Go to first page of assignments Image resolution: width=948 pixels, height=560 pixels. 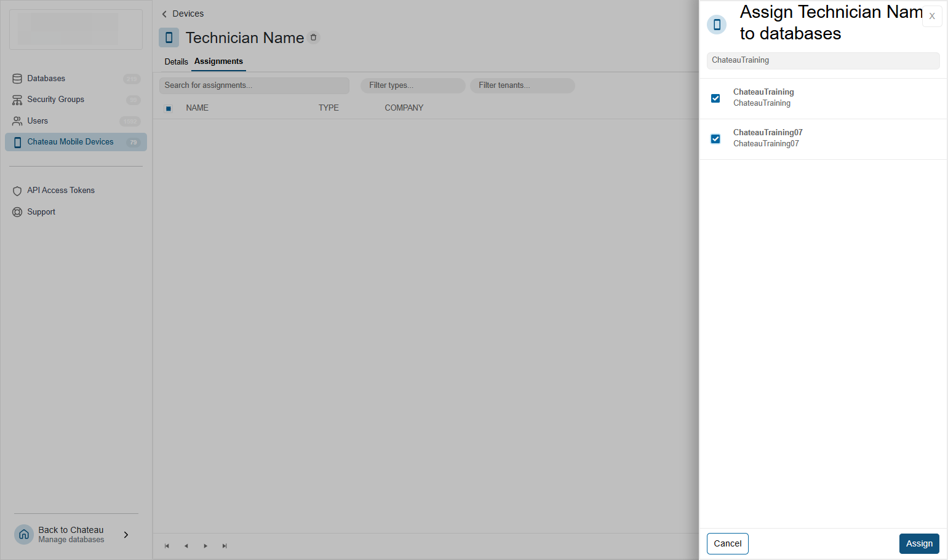(x=167, y=546)
